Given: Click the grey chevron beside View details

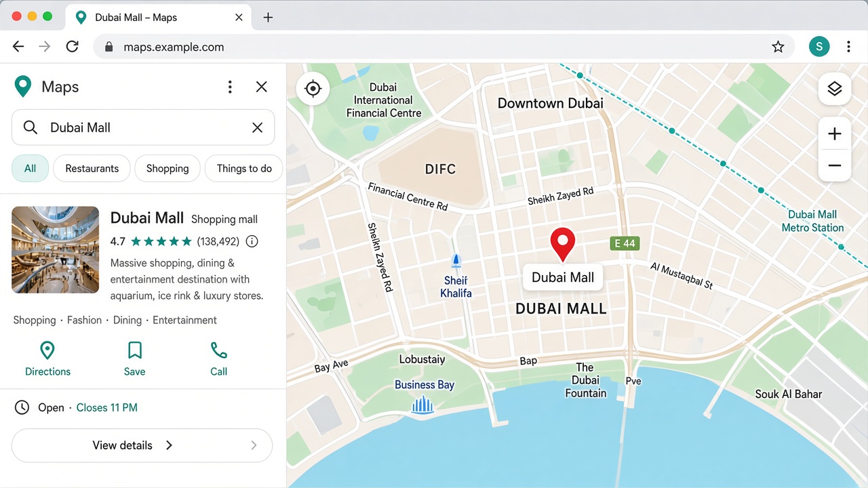Looking at the screenshot, I should (254, 445).
